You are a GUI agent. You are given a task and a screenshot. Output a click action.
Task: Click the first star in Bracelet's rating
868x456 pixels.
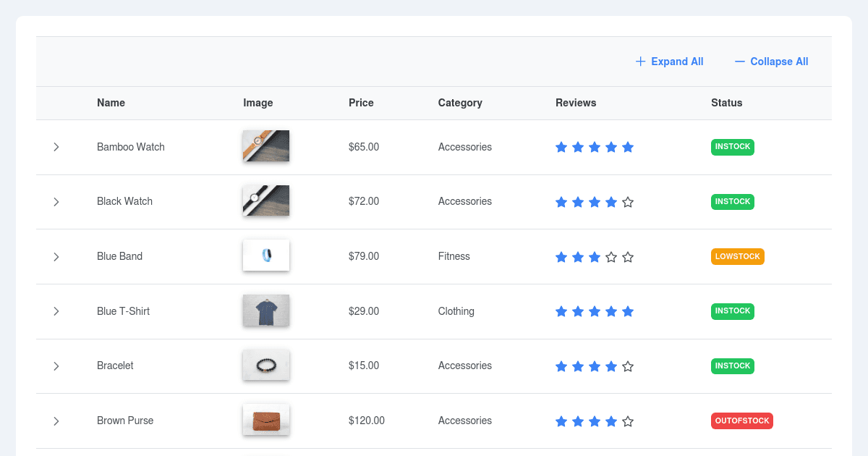561,366
